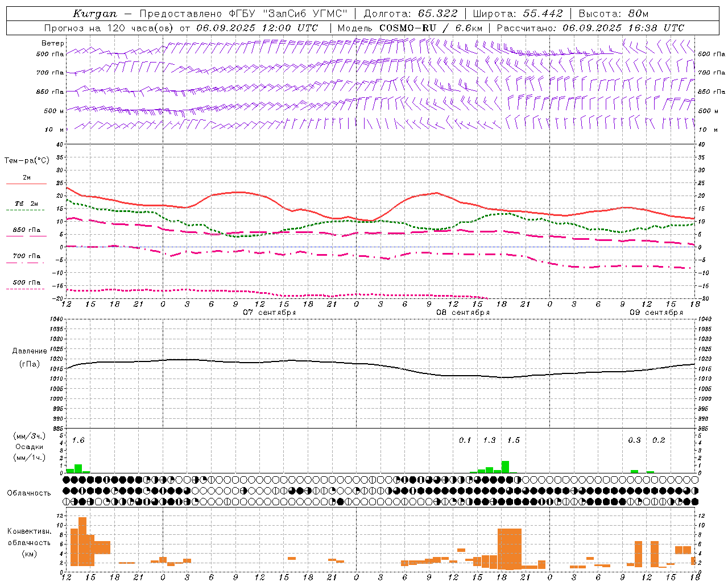Click the "08 сентября" date label
Image resolution: width=728 pixels, height=582 pixels.
coord(462,313)
